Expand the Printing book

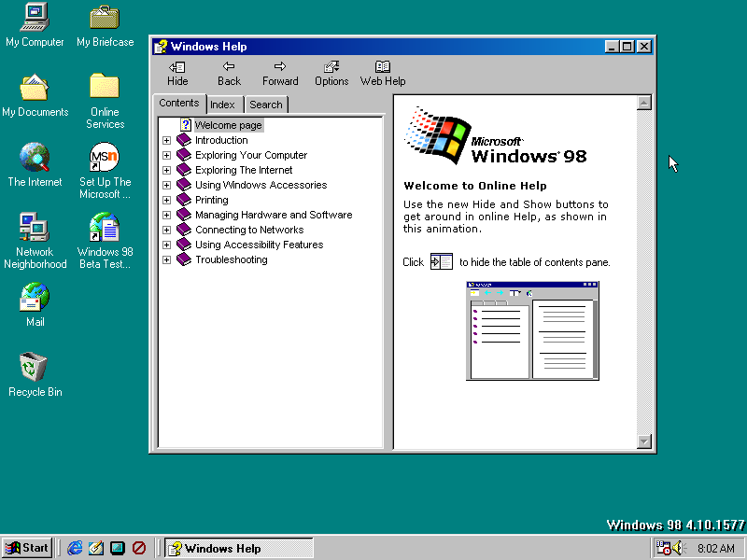166,200
